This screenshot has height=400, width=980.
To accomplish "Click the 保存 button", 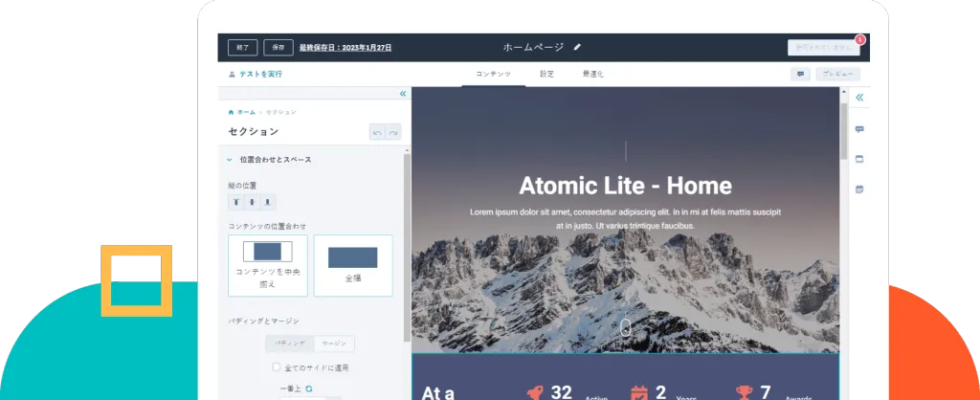I will 278,48.
